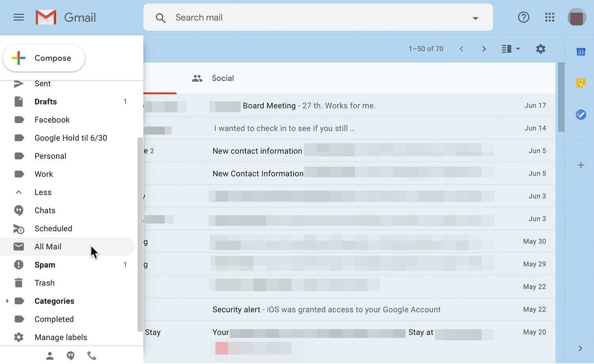The width and height of the screenshot is (594, 364).
Task: Open advanced search options dropdown
Action: (x=475, y=18)
